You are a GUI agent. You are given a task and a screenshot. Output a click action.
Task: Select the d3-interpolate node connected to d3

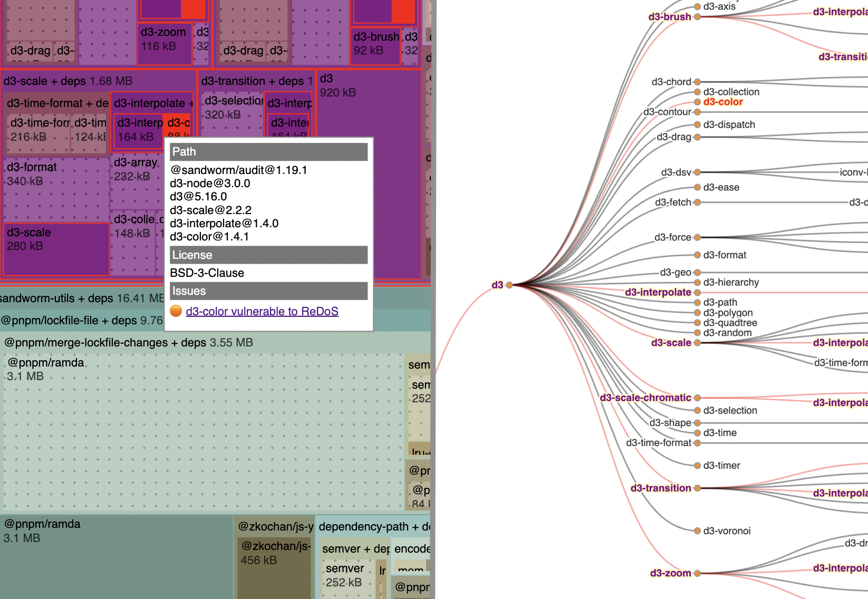(697, 292)
